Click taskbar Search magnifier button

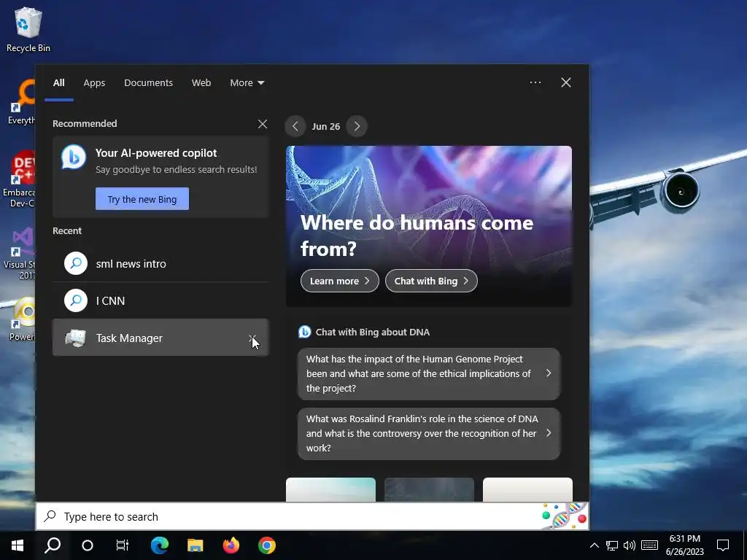coord(53,545)
